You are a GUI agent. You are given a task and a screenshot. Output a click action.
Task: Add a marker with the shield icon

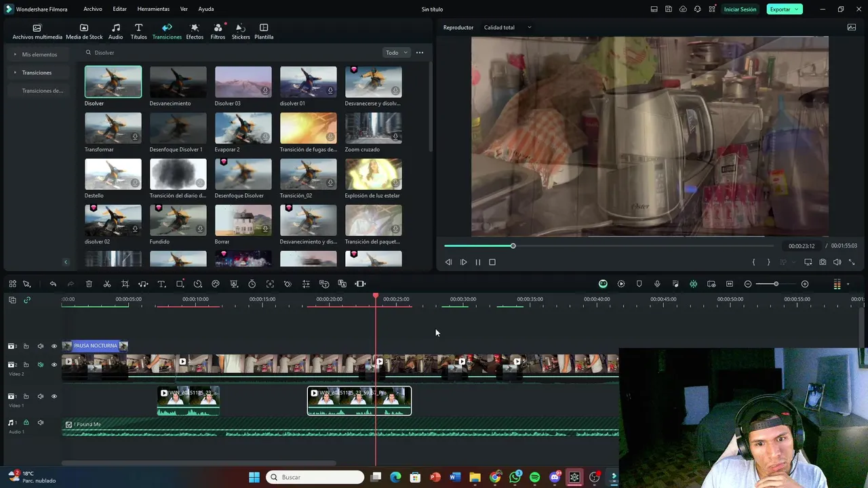point(639,284)
